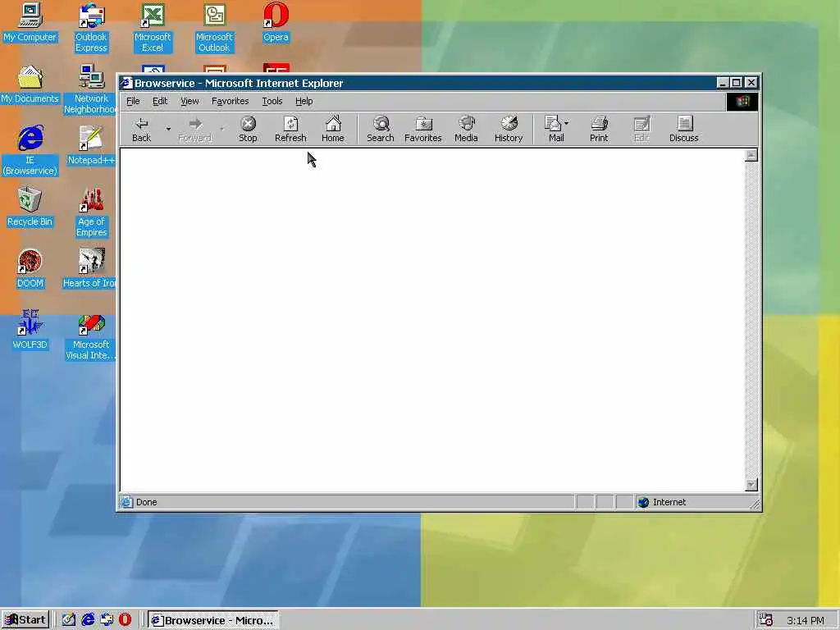Viewport: 840px width, 630px height.
Task: Open the Edit menu
Action: pos(160,101)
